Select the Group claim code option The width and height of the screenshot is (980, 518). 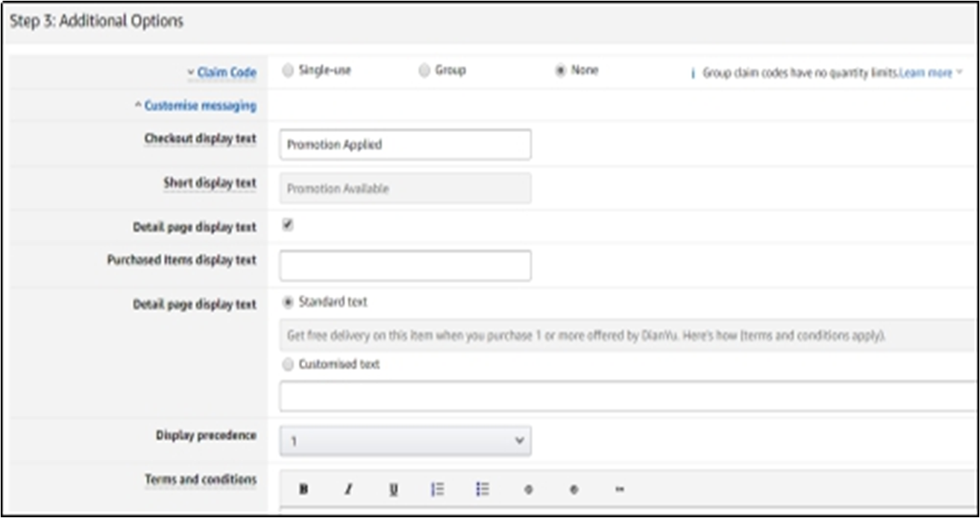(x=424, y=71)
